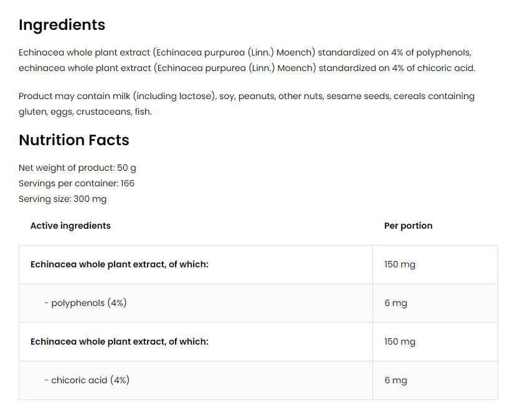Click the Echinacea extract row above chicoric acid
The image size is (520, 420).
[119, 341]
